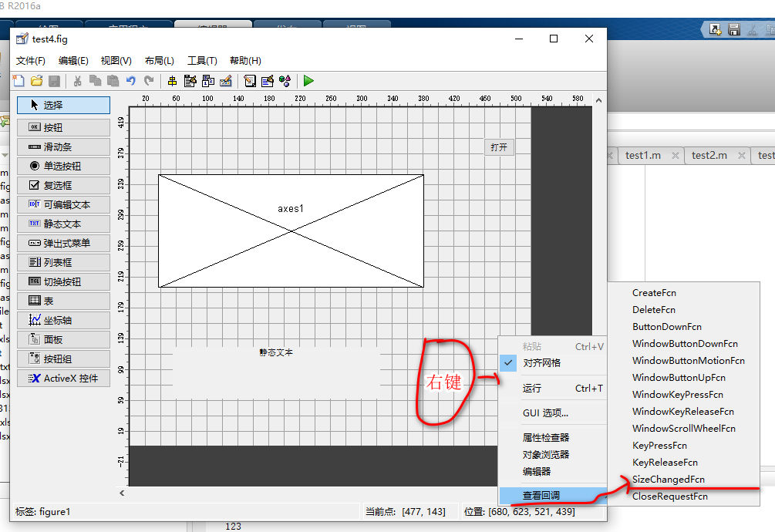Select the 滑动条 (slider) tool
Image resolution: width=775 pixels, height=532 pixels.
click(x=63, y=146)
